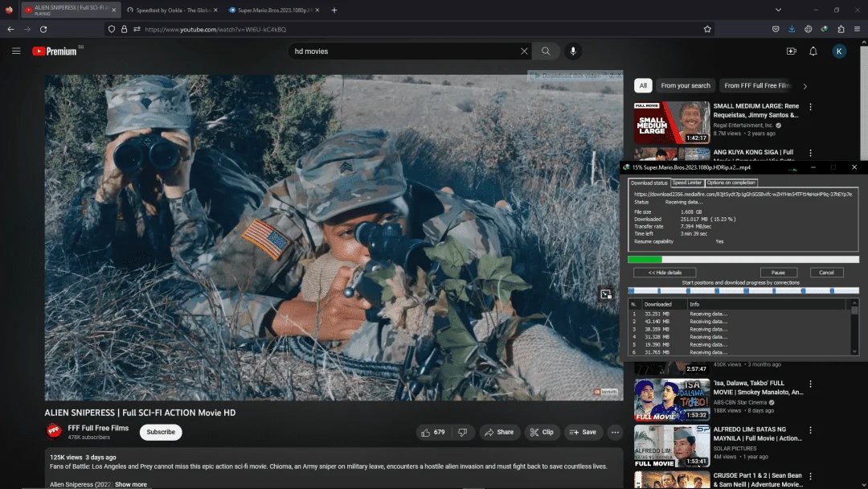This screenshot has width=868, height=489.
Task: Subscribe to FFF Full Free Films
Action: [x=161, y=432]
